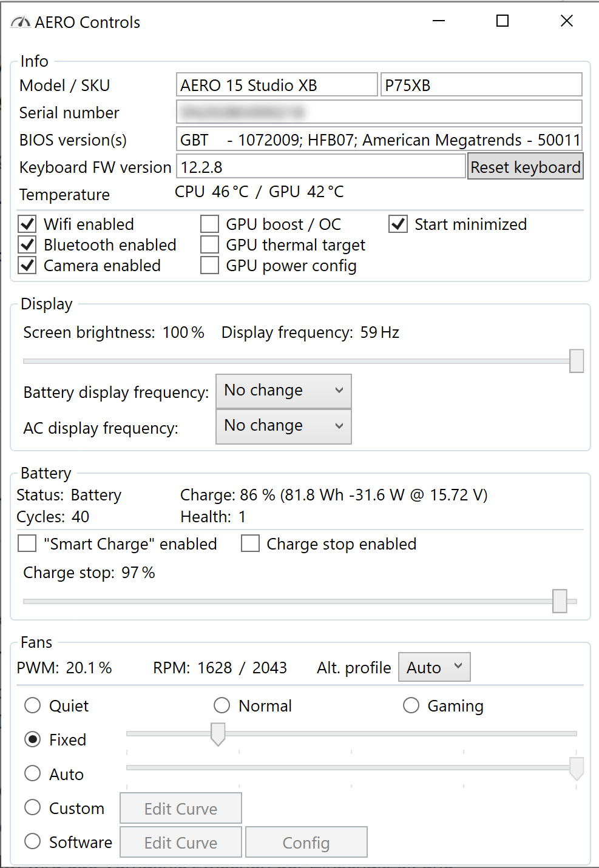Open the Config for Software fan mode
The image size is (599, 868).
tap(306, 842)
